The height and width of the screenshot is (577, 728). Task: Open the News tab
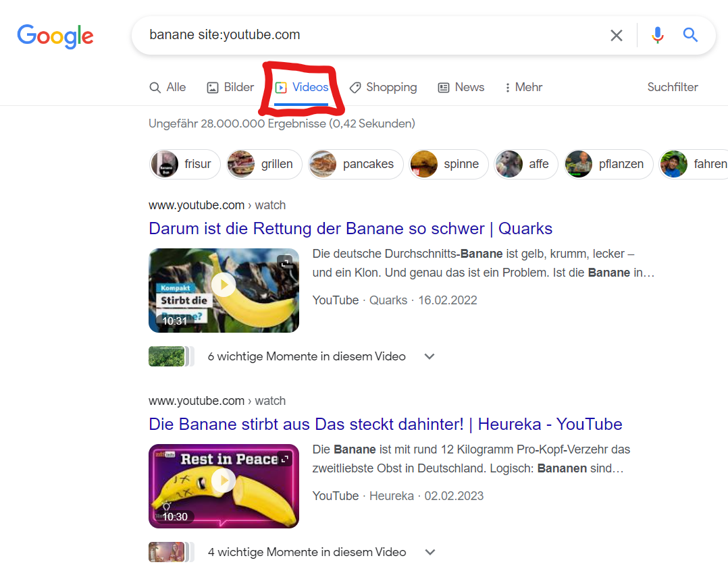pos(461,87)
